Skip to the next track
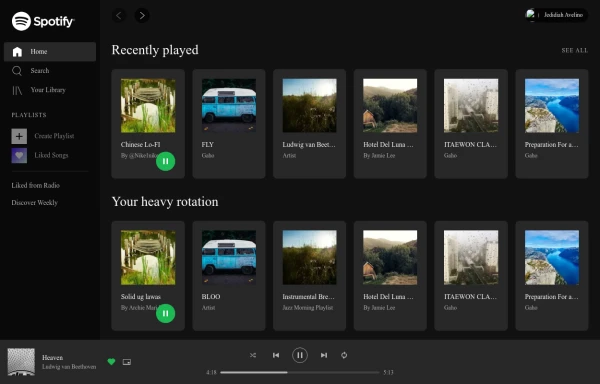This screenshot has height=384, width=600. [324, 355]
